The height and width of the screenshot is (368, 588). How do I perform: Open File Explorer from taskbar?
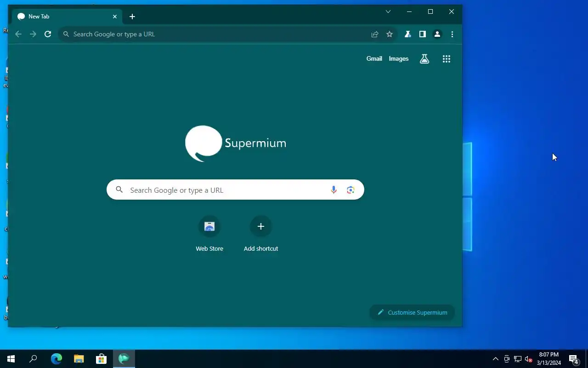[x=79, y=359]
